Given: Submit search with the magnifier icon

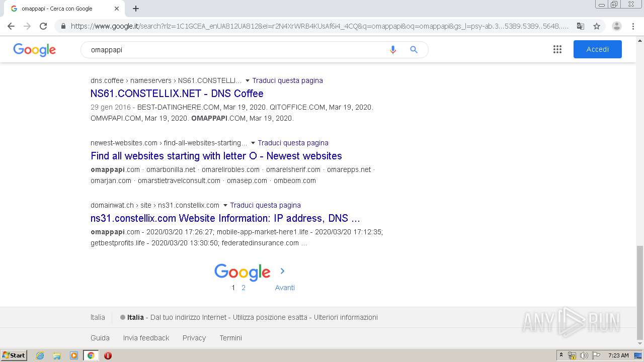Looking at the screenshot, I should pyautogui.click(x=414, y=50).
